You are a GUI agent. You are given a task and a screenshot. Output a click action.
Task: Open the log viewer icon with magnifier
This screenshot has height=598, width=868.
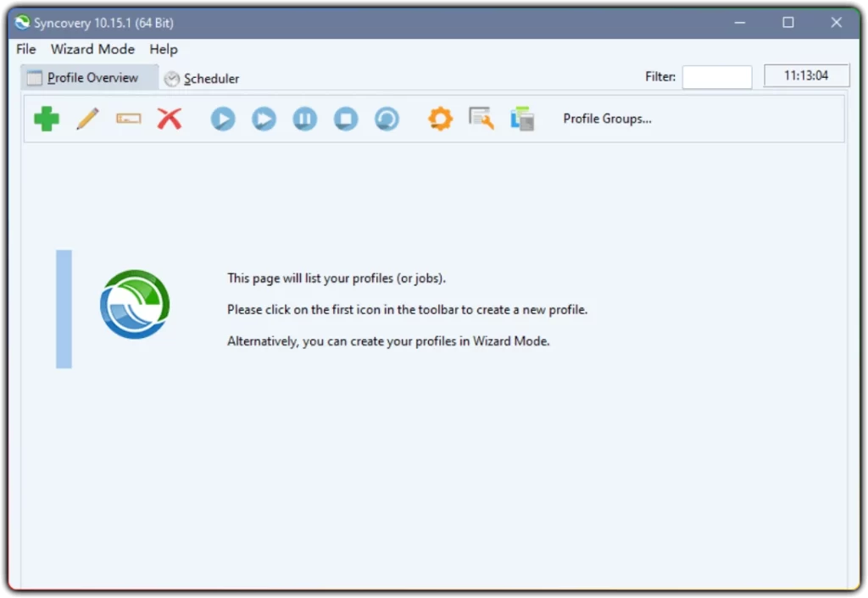(481, 119)
